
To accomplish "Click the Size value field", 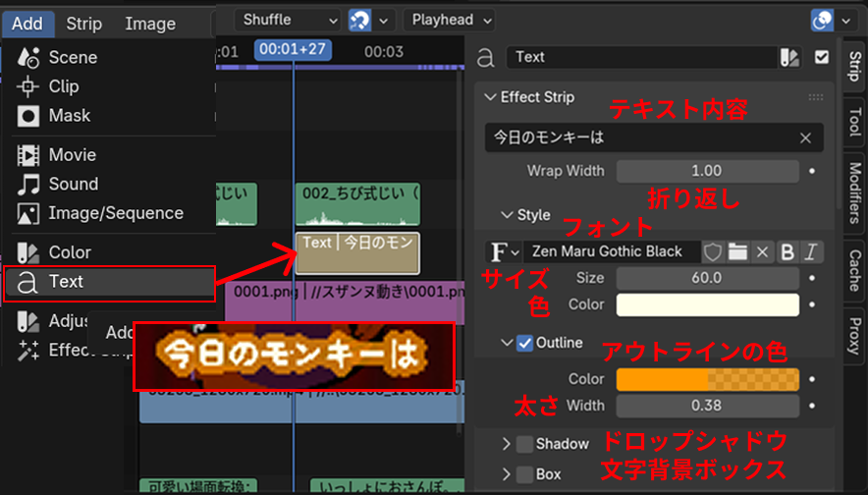I will [707, 279].
